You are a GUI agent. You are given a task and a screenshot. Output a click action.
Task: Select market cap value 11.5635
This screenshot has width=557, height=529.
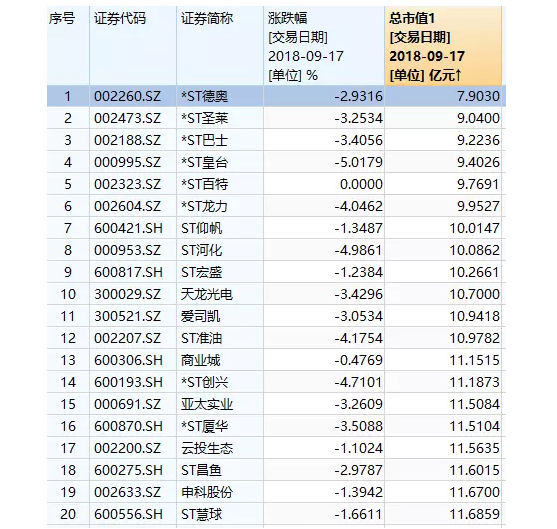pos(475,449)
